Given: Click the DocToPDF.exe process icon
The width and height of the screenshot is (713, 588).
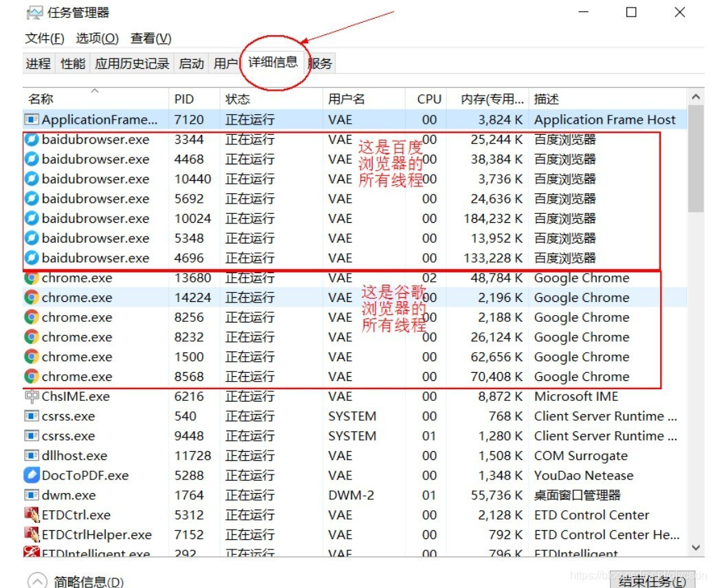Looking at the screenshot, I should (x=32, y=475).
